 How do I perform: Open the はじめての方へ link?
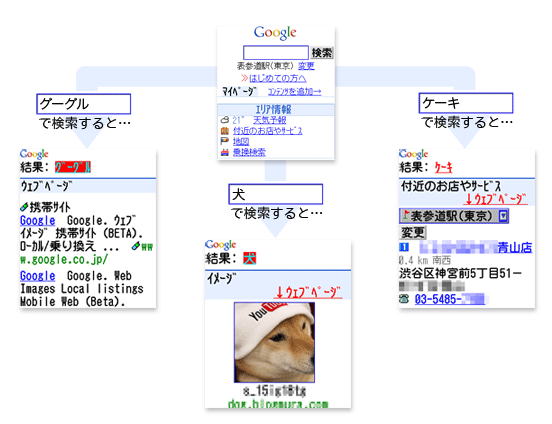point(277,78)
